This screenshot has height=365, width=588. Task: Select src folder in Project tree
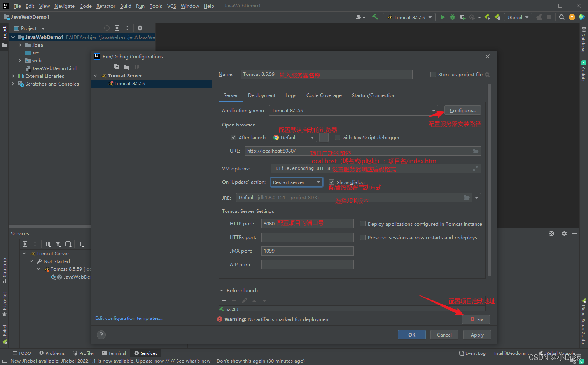pyautogui.click(x=35, y=53)
